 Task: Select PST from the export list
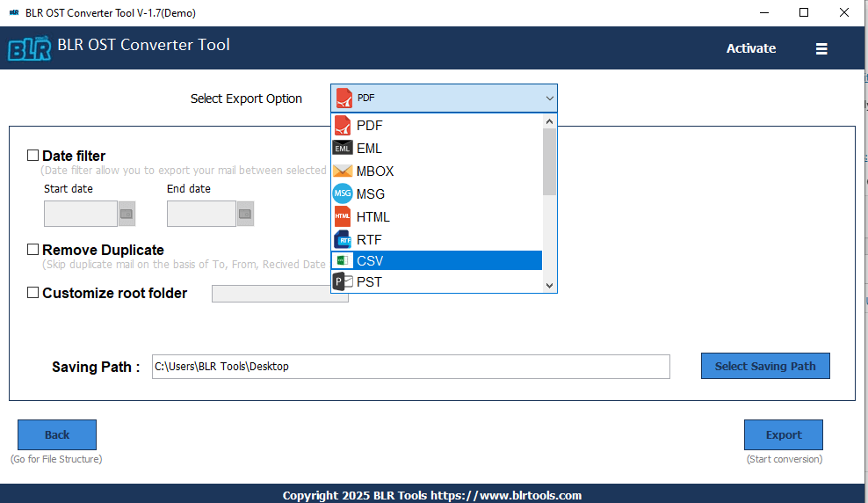[x=437, y=281]
